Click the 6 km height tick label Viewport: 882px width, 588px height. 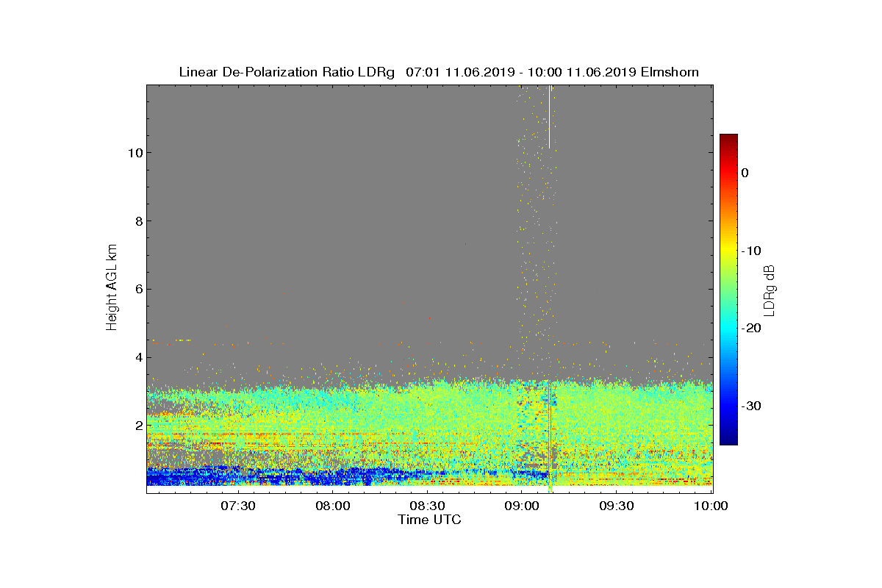tap(137, 289)
